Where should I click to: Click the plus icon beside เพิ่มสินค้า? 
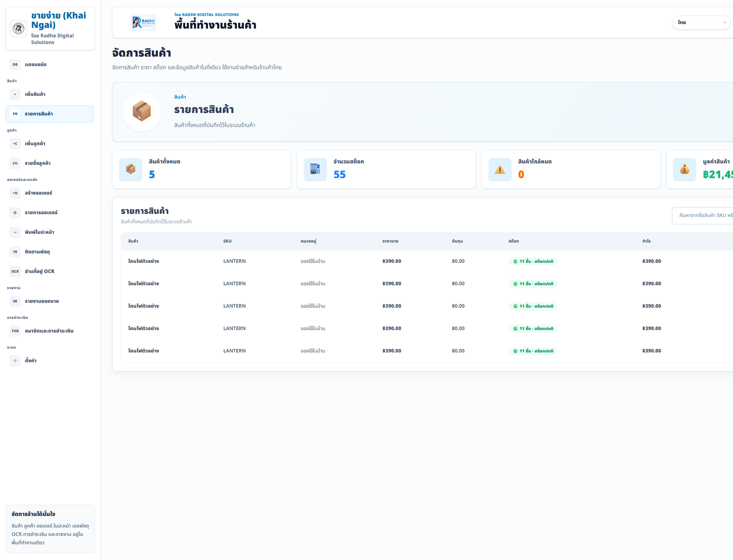[x=15, y=94]
